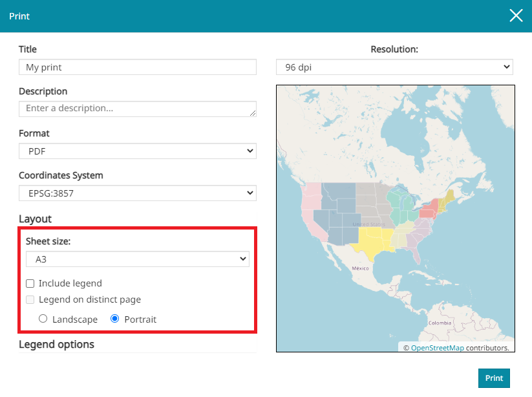Open the Resolution dropdown showing 96 dpi
Screen dimensions: 532x397
point(394,67)
